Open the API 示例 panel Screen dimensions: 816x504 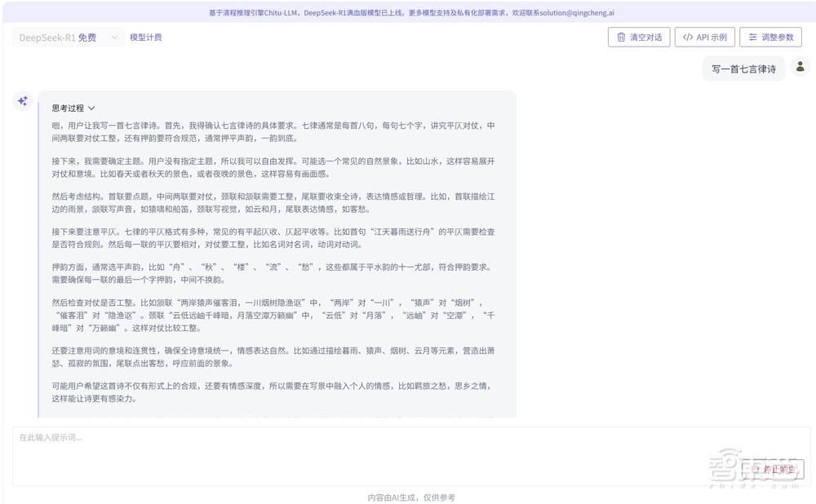705,37
